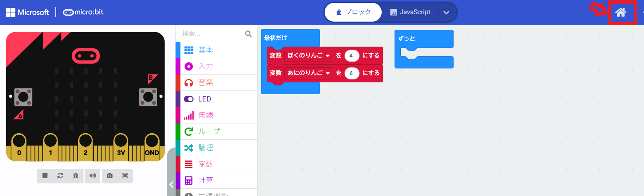Image resolution: width=644 pixels, height=196 pixels.
Task: Click the micro:bit logo on the simulator
Action: coord(86,56)
